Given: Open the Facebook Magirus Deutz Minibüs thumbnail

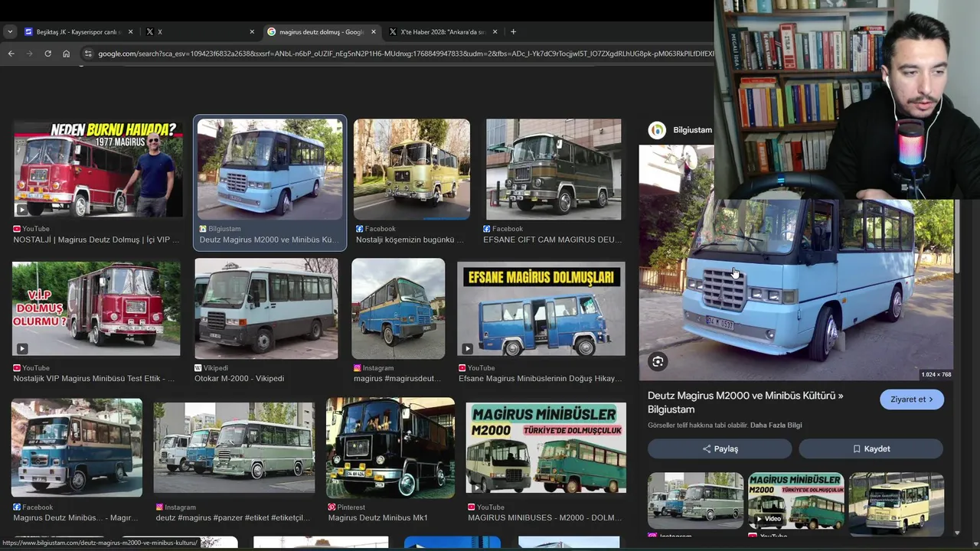Looking at the screenshot, I should click(77, 448).
